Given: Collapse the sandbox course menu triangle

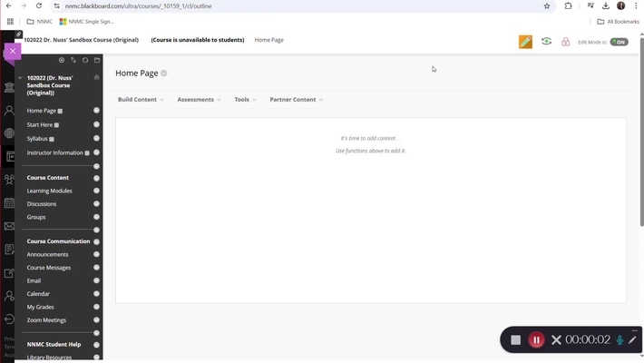Looking at the screenshot, I should pos(20,78).
